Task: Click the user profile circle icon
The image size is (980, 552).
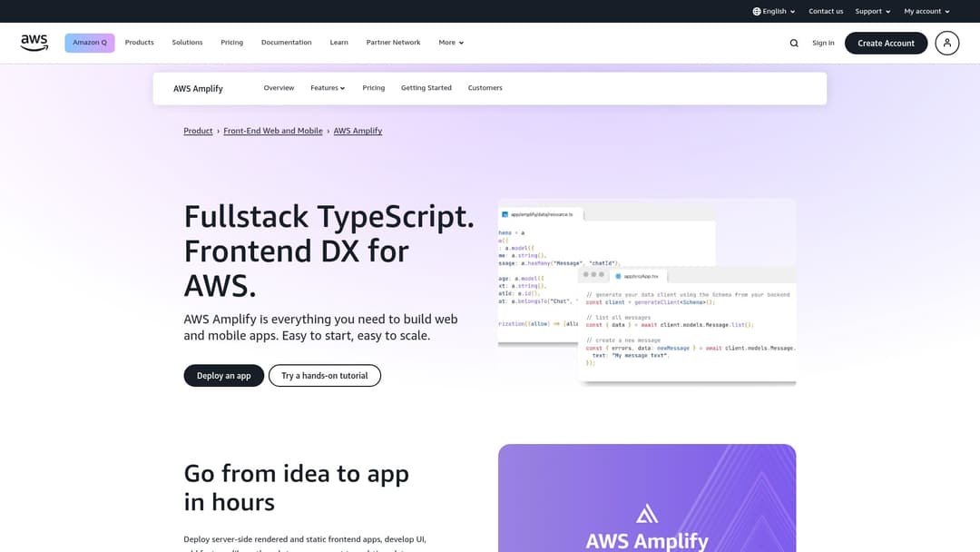Action: [946, 44]
